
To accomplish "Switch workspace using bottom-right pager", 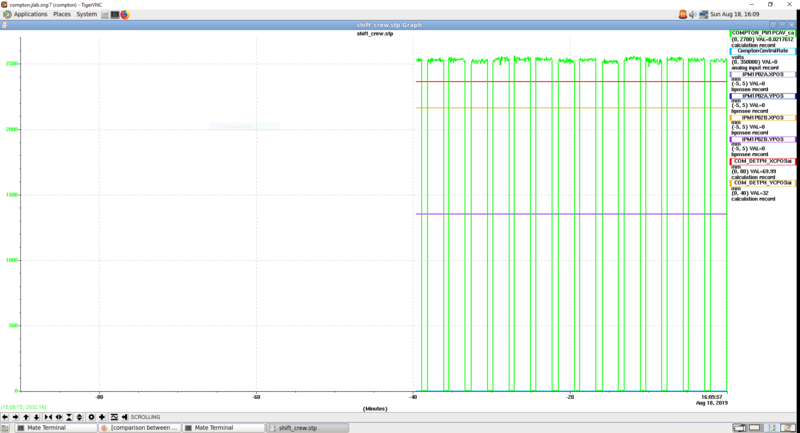I will 764,428.
